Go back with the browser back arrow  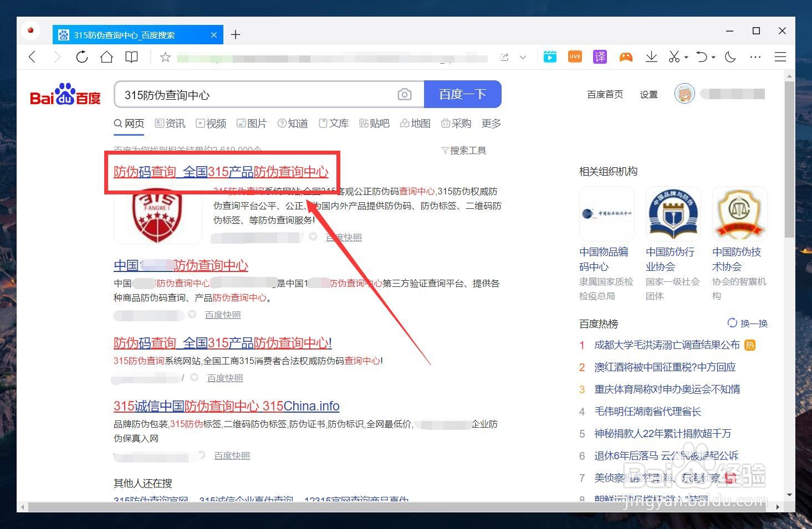32,57
